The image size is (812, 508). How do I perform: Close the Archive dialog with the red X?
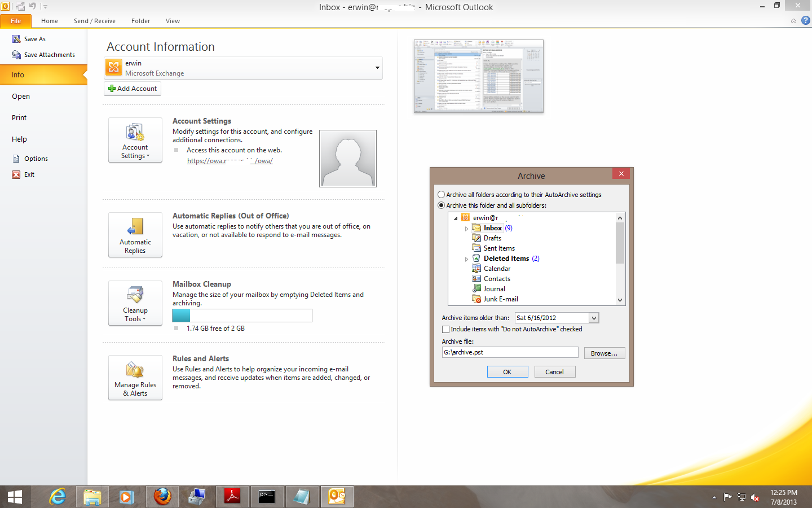621,174
